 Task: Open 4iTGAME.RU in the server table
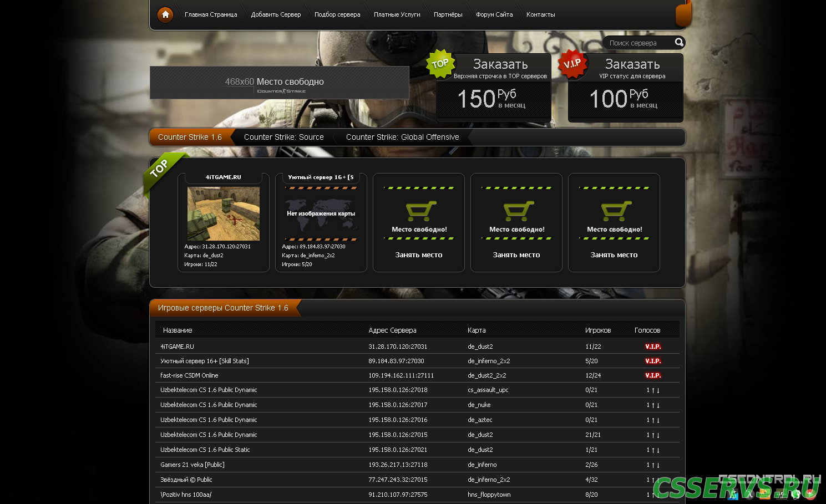177,347
